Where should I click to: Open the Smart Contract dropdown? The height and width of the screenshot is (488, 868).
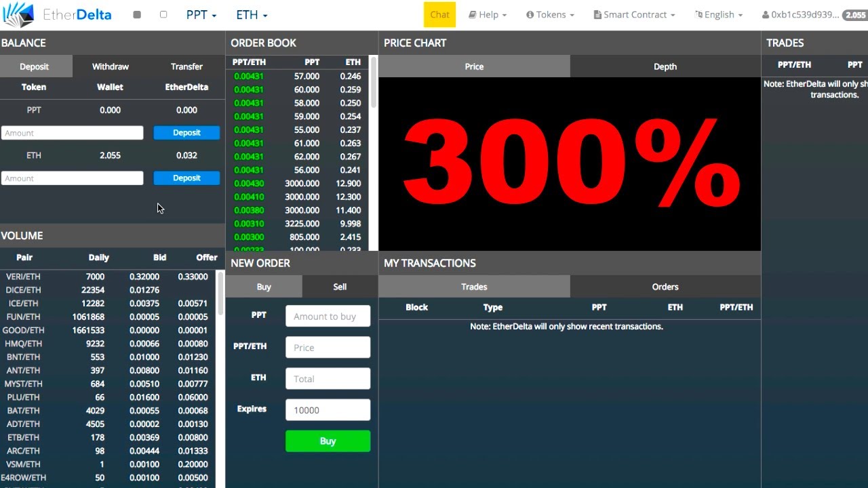click(634, 14)
